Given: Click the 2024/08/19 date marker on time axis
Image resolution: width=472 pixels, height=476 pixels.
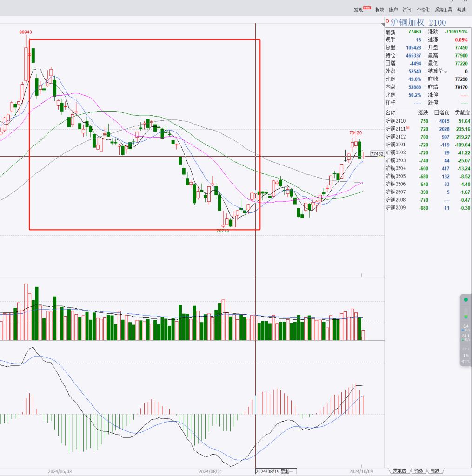Looking at the screenshot, I should [274, 471].
